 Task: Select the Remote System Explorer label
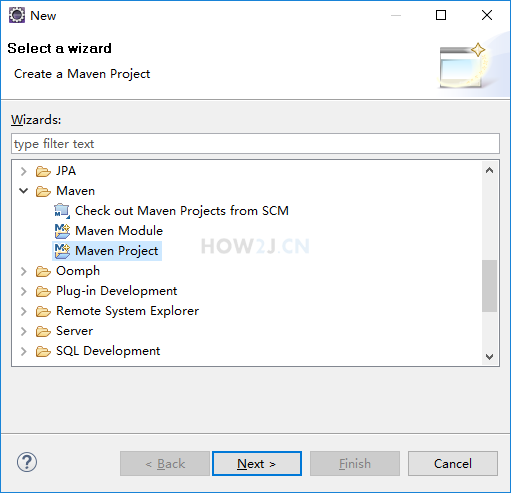coord(128,311)
